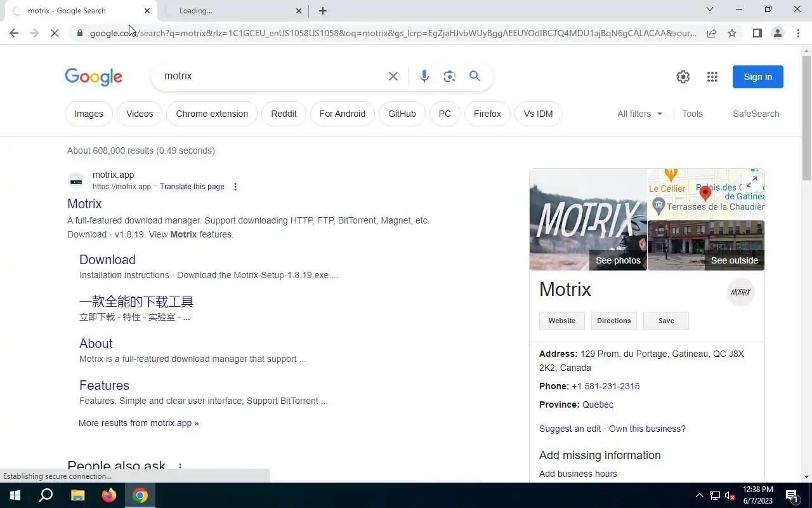Search by image with the Lens camera icon

click(x=450, y=76)
